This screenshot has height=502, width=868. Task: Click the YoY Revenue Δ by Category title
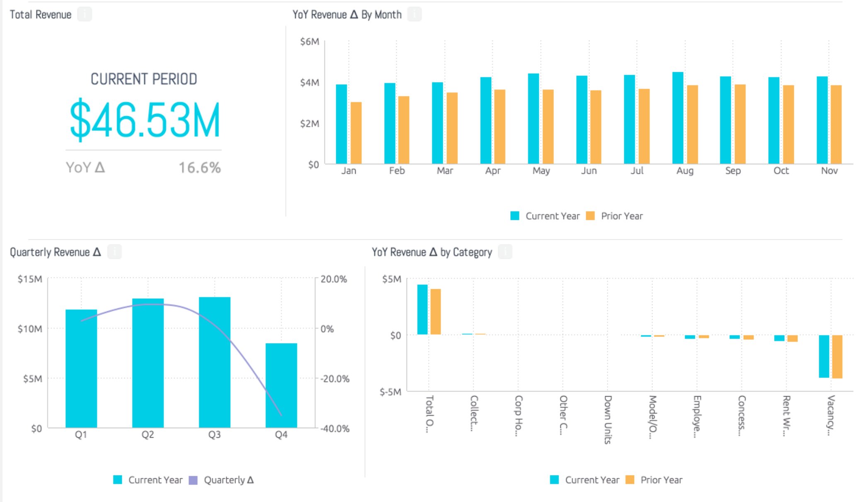click(x=432, y=252)
